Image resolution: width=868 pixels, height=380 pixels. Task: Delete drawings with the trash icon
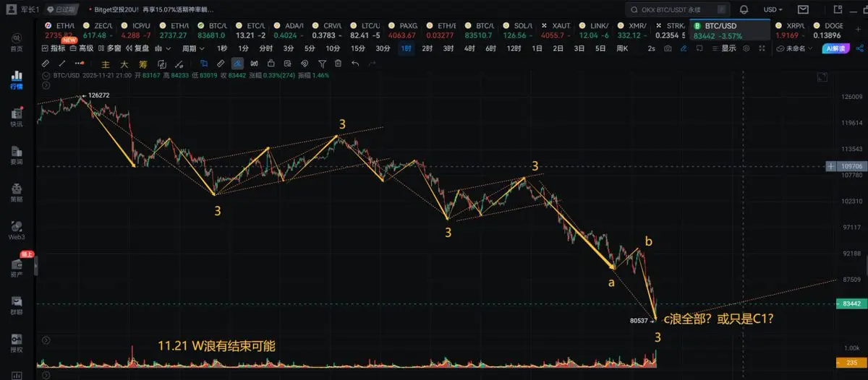coord(338,64)
